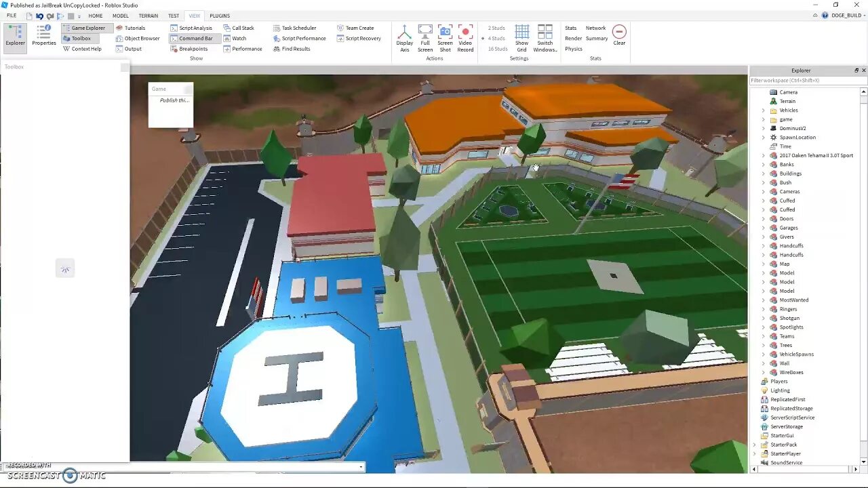Open the Tutorials window

tap(130, 28)
